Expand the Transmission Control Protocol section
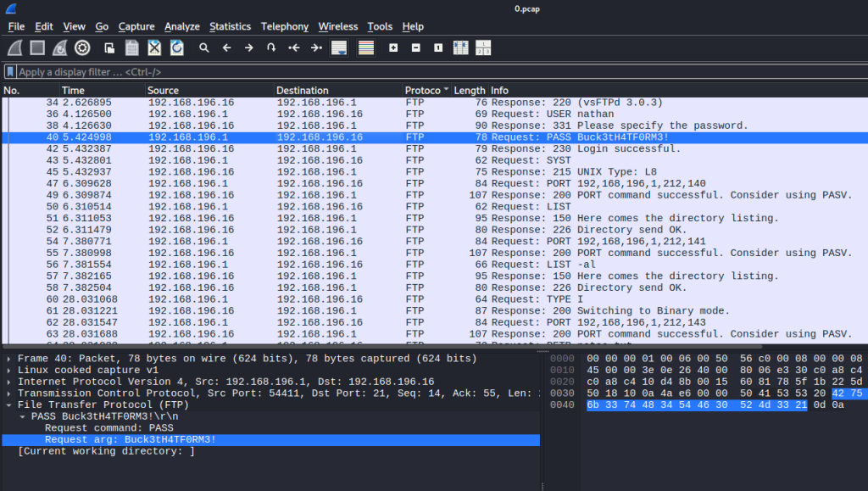This screenshot has height=491, width=868. (9, 393)
